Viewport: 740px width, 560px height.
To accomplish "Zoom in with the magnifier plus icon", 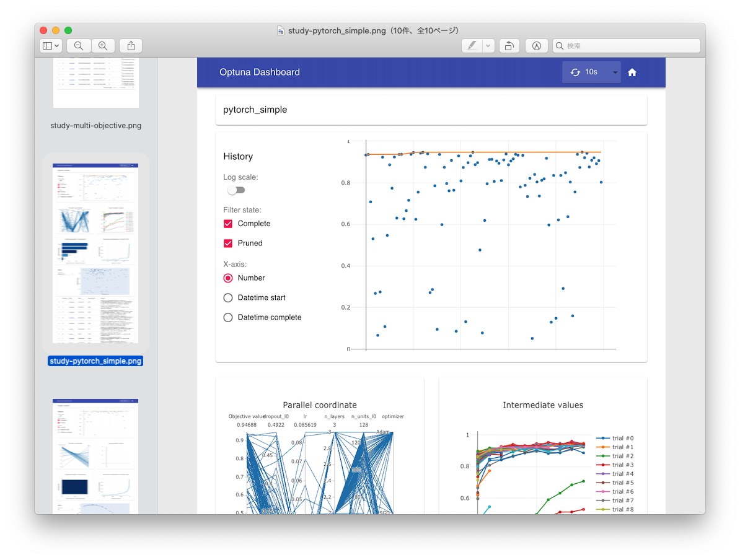I will pyautogui.click(x=103, y=45).
